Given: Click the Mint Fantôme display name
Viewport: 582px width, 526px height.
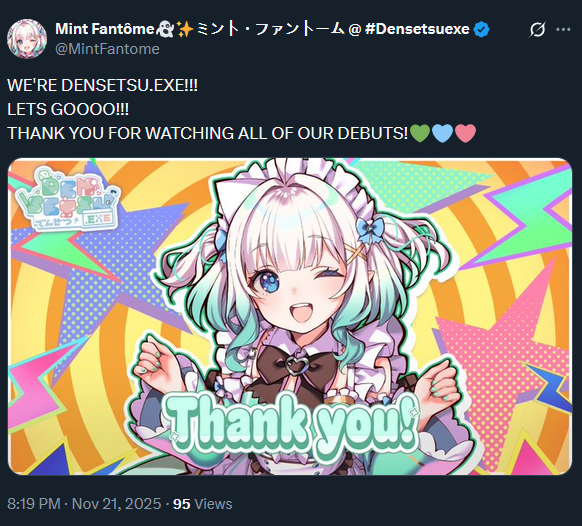Looking at the screenshot, I should [104, 29].
